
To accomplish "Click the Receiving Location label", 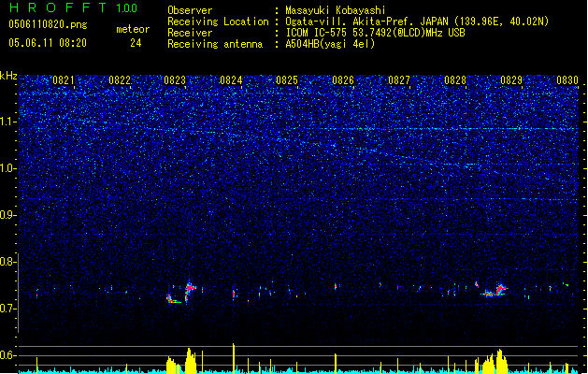I will 218,22.
